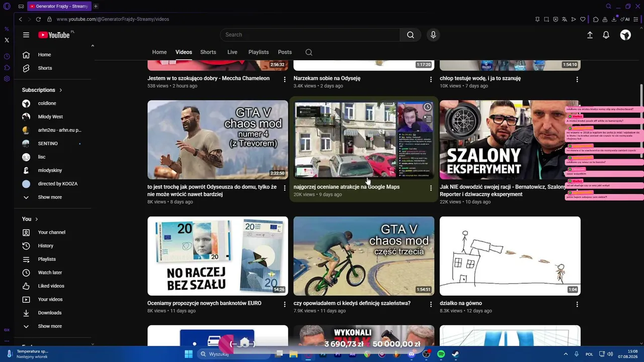Open the GTA V chaos mod numer 4 thumbnail

pyautogui.click(x=218, y=140)
